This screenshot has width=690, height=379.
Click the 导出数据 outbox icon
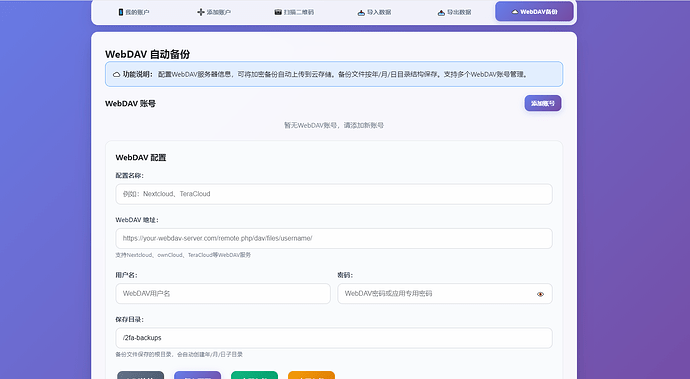(x=441, y=12)
